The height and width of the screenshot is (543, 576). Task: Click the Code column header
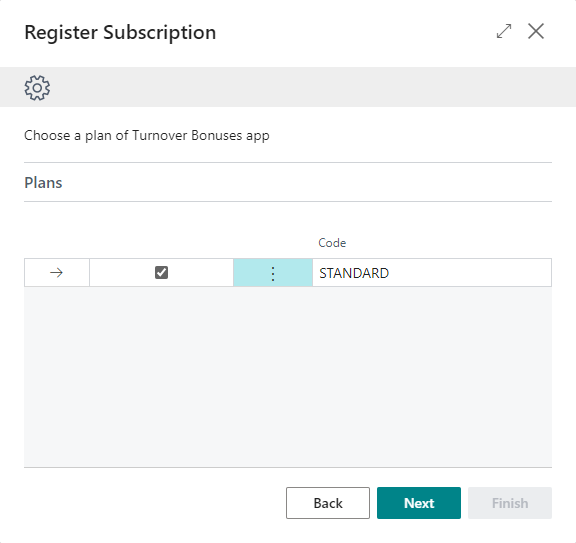[332, 243]
